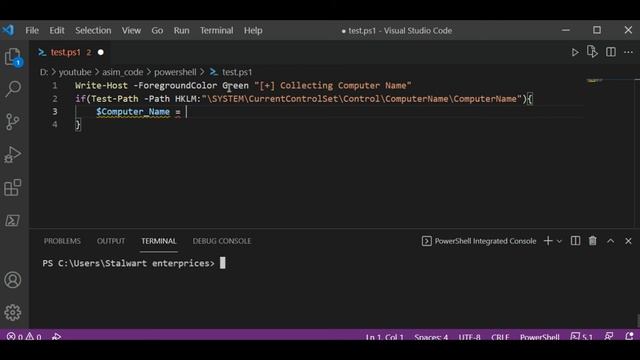Open notifications bell in status bar

pyautogui.click(x=629, y=336)
